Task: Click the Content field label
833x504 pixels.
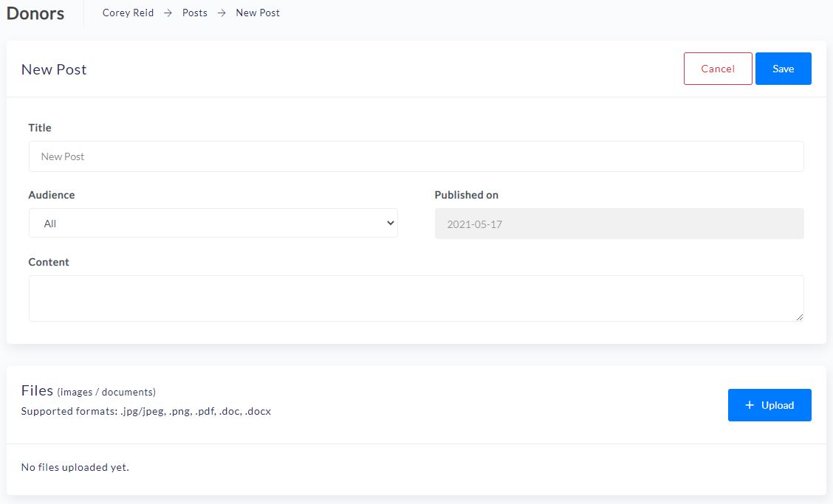Action: click(49, 262)
